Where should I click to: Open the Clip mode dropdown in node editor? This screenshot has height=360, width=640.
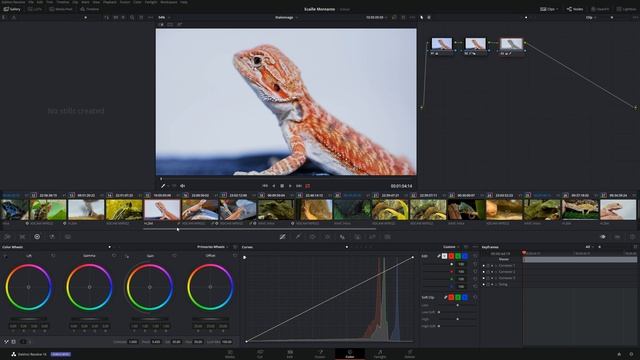[x=591, y=18]
